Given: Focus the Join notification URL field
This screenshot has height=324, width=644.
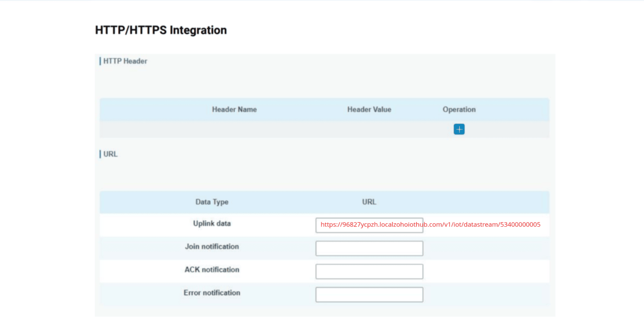Looking at the screenshot, I should 369,248.
